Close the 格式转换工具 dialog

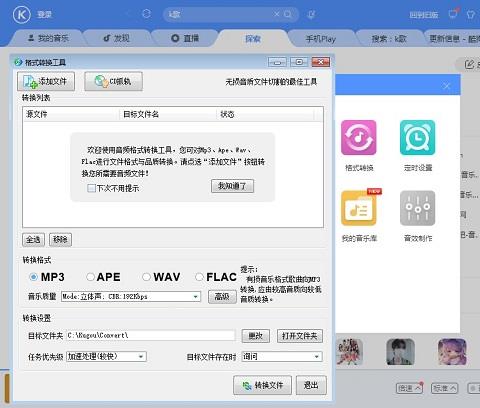[x=321, y=62]
